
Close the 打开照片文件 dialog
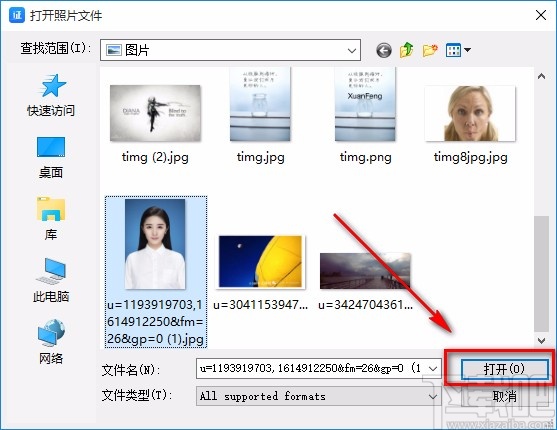pyautogui.click(x=541, y=15)
